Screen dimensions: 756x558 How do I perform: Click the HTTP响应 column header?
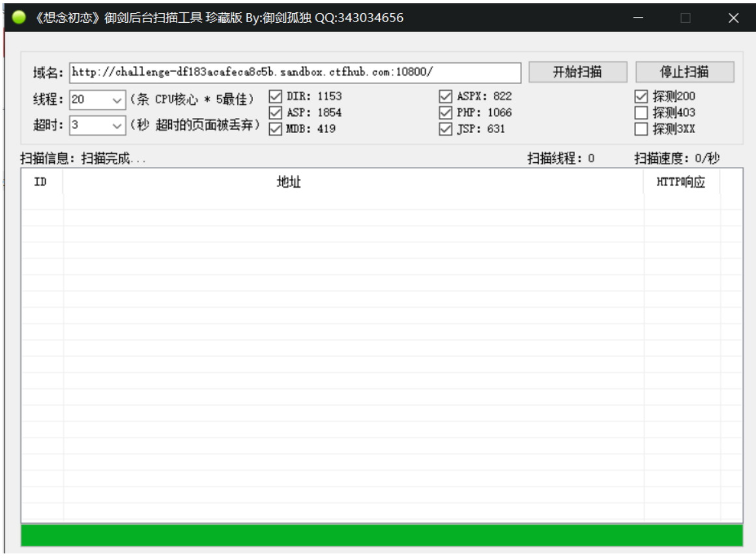pos(682,182)
